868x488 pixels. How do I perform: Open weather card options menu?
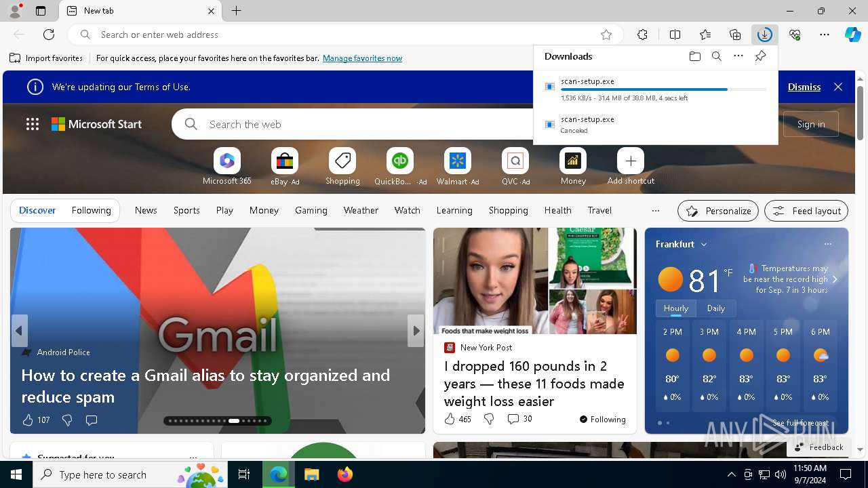coord(827,244)
